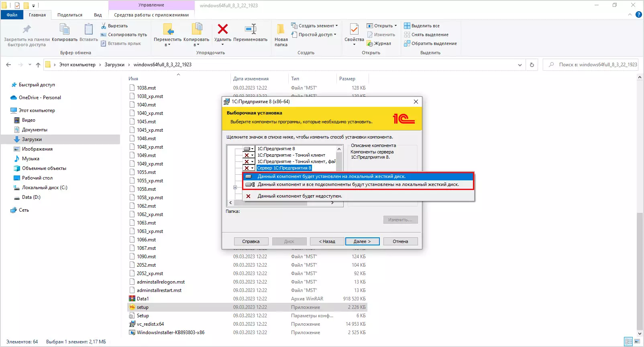Choose install component on local hard disk

click(359, 176)
